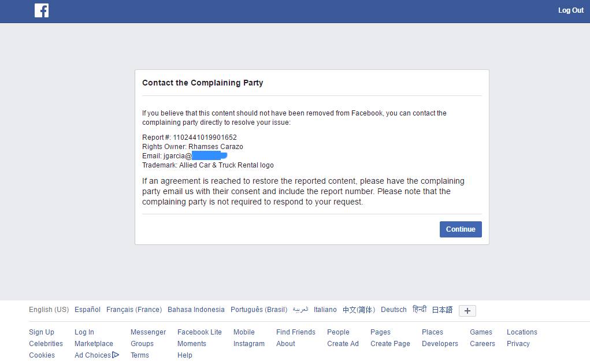Click the Continue button

(461, 229)
